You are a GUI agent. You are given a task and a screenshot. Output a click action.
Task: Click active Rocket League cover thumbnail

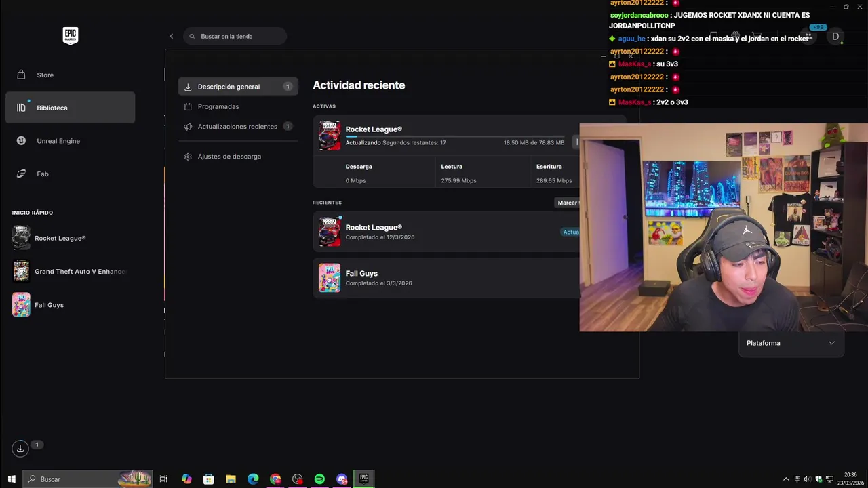(x=330, y=136)
